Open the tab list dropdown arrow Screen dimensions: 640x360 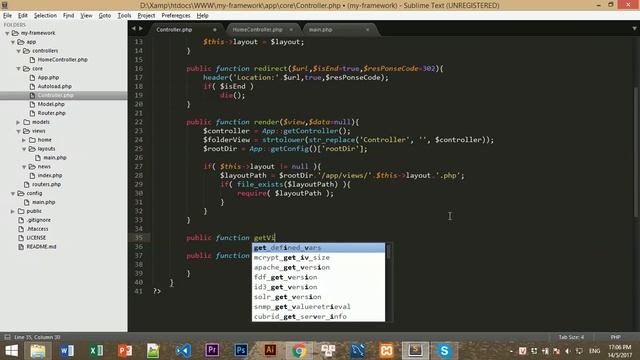(634, 29)
